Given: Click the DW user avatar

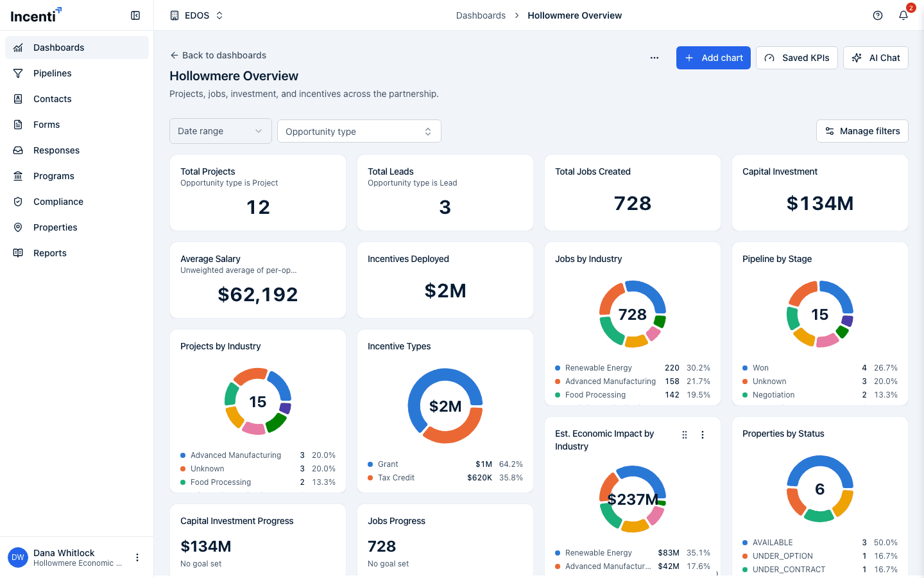Looking at the screenshot, I should pos(18,557).
